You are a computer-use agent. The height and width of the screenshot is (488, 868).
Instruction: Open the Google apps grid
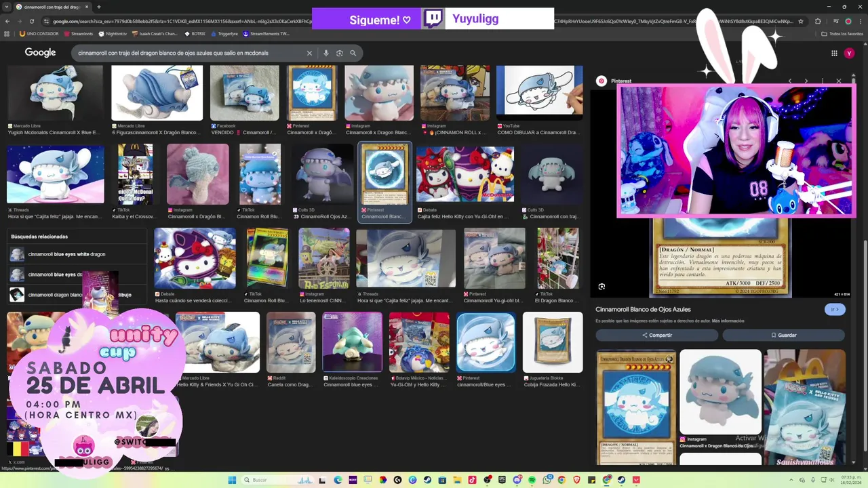point(834,53)
